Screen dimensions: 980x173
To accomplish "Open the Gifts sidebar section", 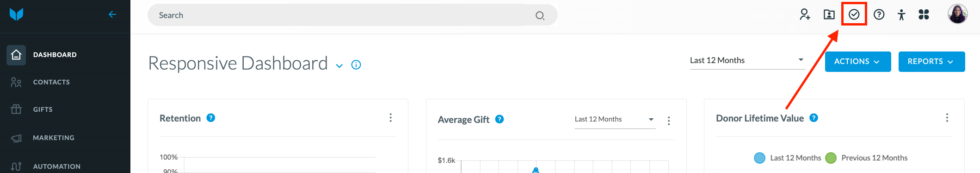I will [43, 109].
